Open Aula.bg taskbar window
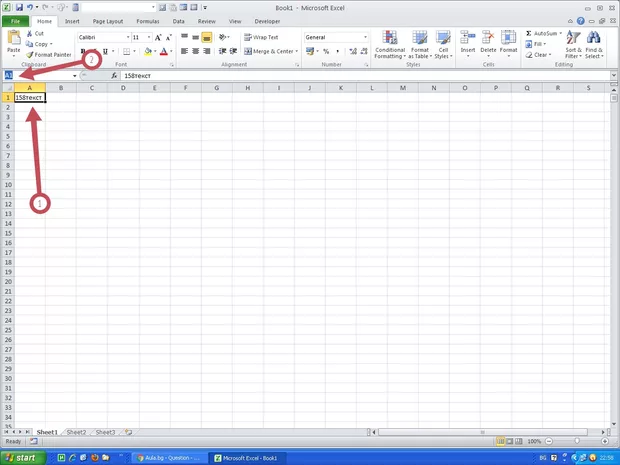Screen dimensions: 620x465 [x=169, y=458]
